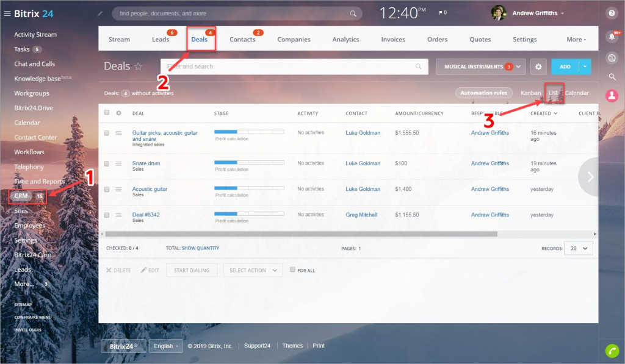Click Show Quantity total link
The image size is (625, 364).
click(x=200, y=248)
